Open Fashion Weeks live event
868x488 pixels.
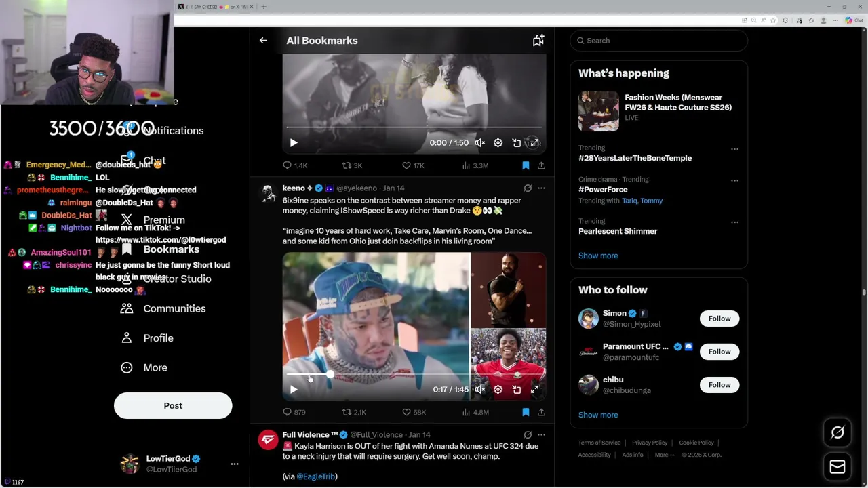click(658, 110)
